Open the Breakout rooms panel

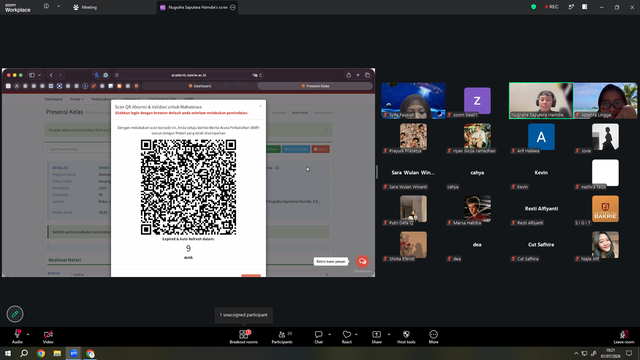(244, 337)
